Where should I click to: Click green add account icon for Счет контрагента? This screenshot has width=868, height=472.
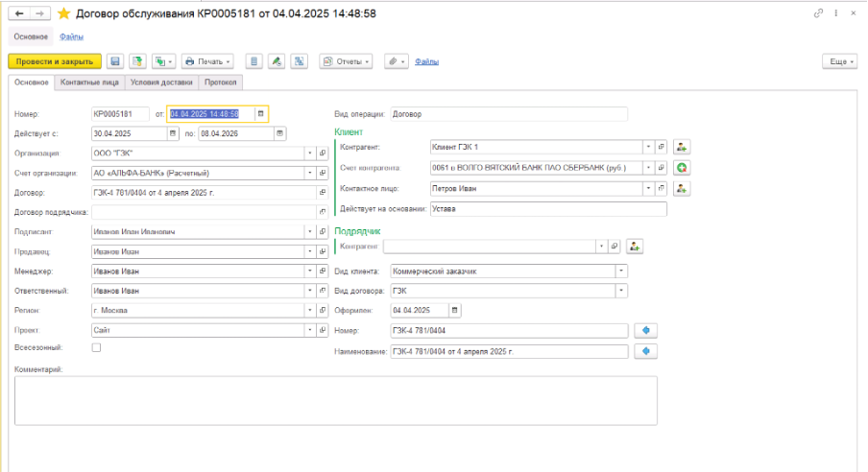point(682,168)
